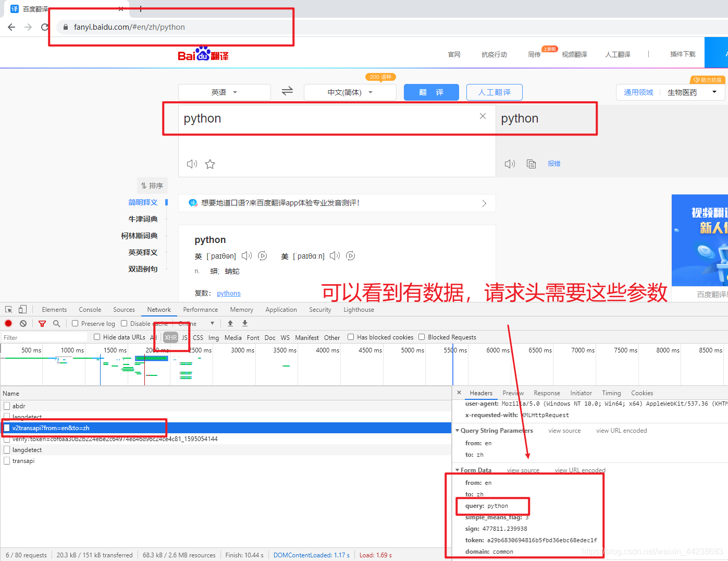The image size is (728, 561).
Task: Expand the 生物医药 domain dropdown arrow
Action: 714,92
